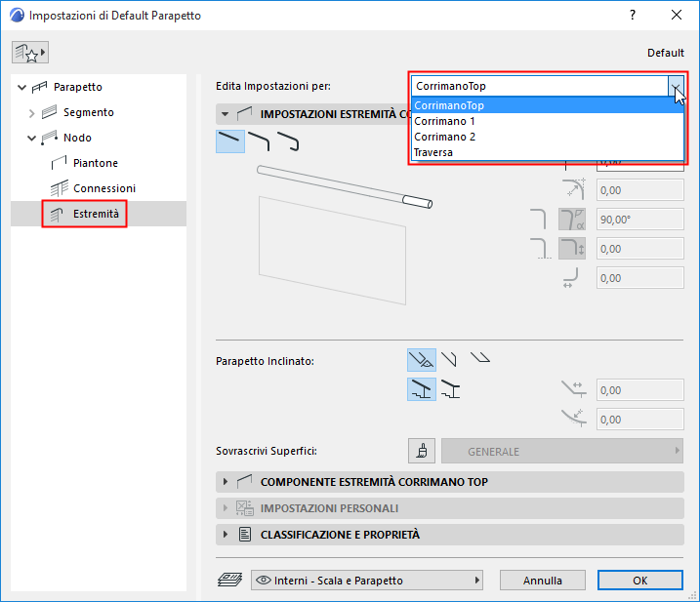Open the favorites star icon button
This screenshot has height=602, width=700.
[30, 53]
